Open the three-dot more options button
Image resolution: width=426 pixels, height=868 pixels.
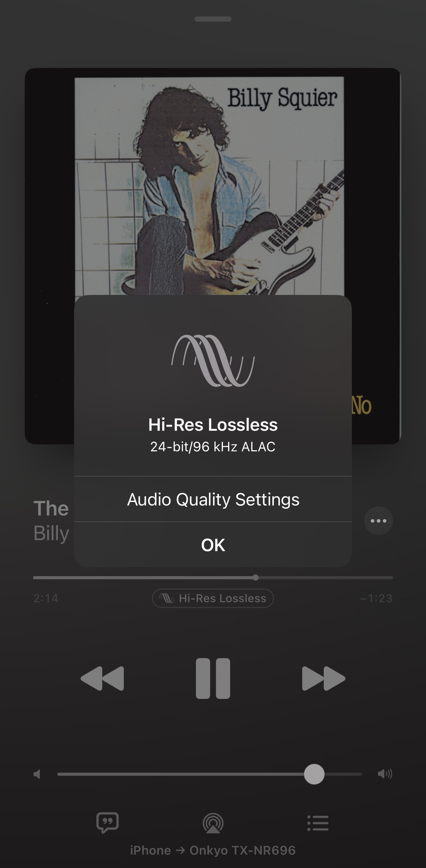(x=379, y=521)
